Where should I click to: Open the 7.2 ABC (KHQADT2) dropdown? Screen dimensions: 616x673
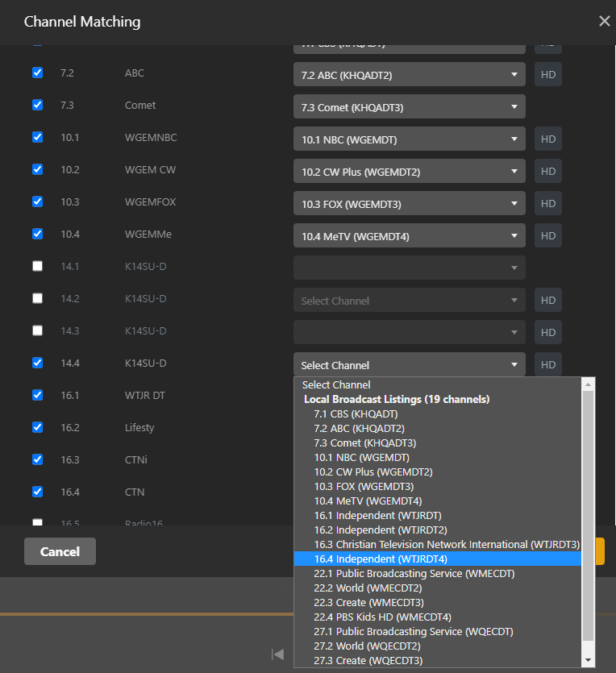click(410, 75)
